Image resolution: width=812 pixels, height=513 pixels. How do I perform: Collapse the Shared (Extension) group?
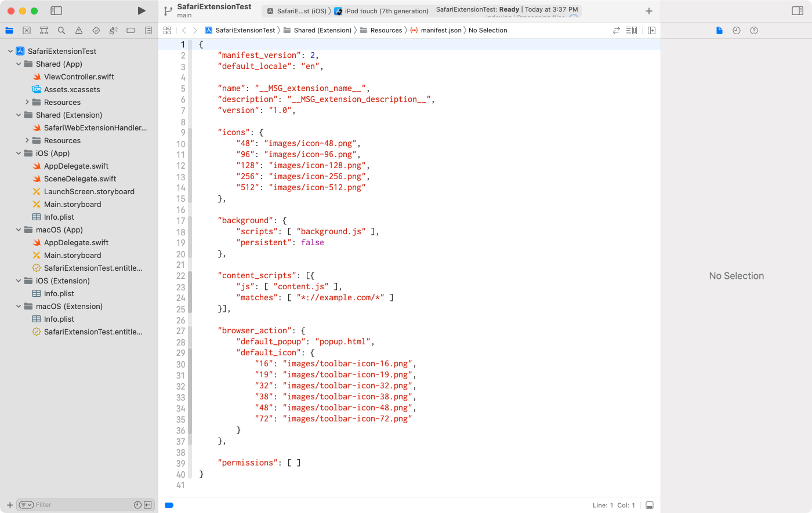pos(19,115)
